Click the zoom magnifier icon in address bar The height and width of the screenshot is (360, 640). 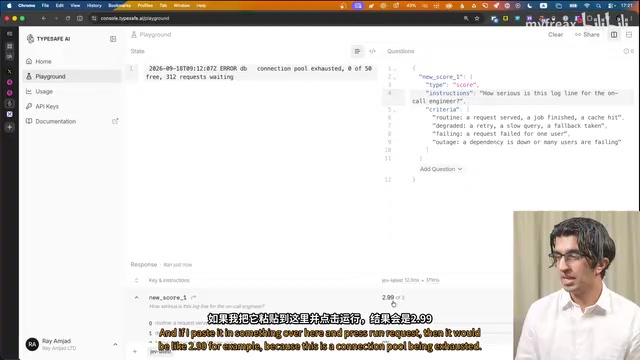pos(466,18)
